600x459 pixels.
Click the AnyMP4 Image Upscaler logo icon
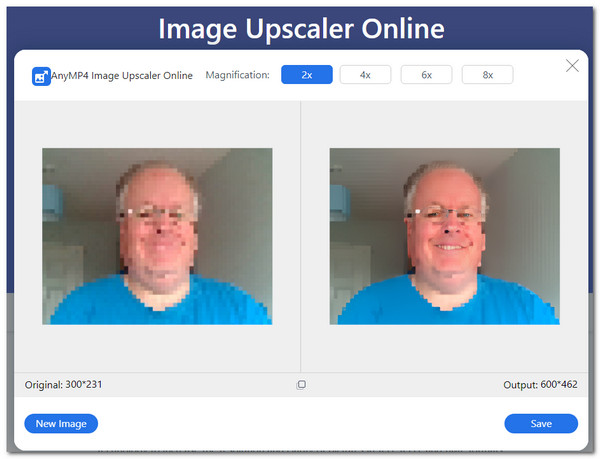(41, 76)
